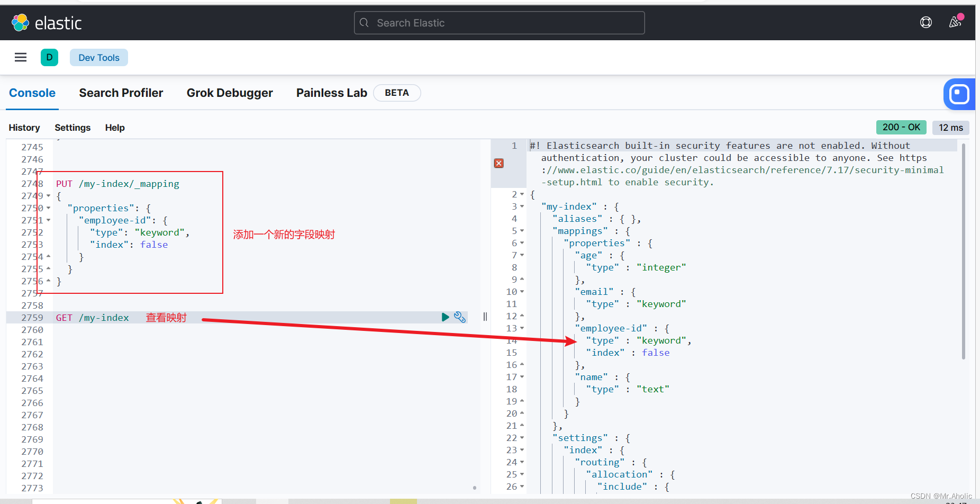
Task: Run the GET /my-index request
Action: (x=445, y=317)
